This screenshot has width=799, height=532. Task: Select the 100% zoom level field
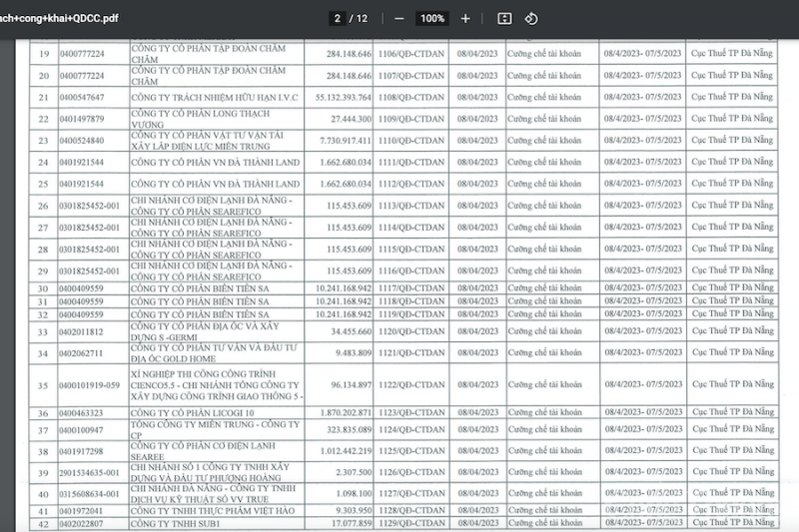[x=432, y=19]
